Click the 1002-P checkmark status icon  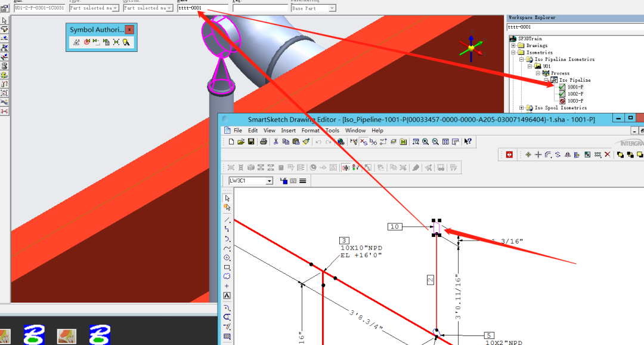[x=562, y=94]
